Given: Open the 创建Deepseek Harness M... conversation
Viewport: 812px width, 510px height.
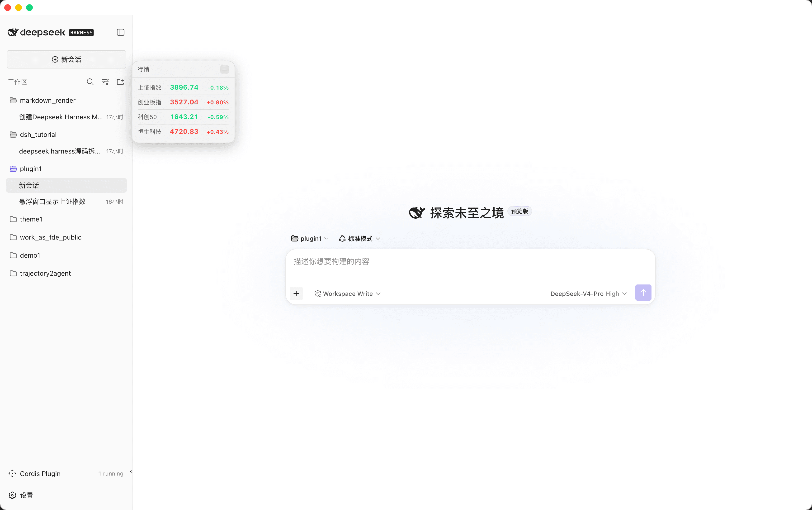Looking at the screenshot, I should click(66, 117).
